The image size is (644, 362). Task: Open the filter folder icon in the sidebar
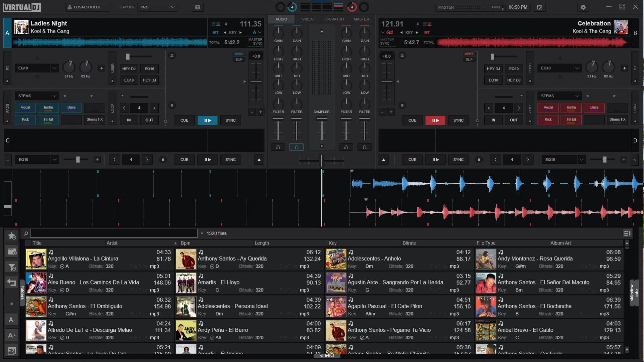(x=12, y=267)
